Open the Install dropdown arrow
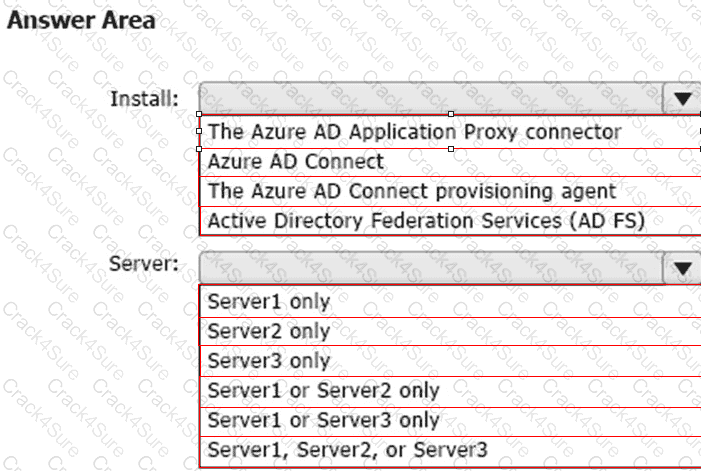 [x=683, y=98]
